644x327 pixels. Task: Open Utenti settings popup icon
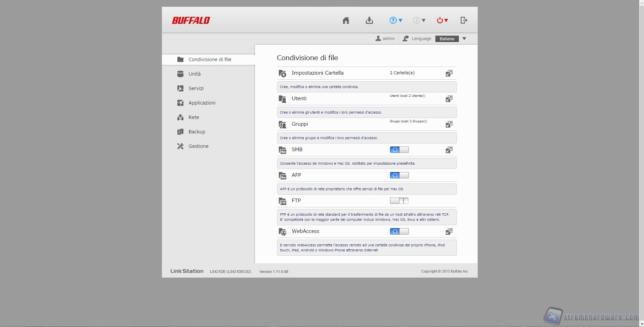coord(449,99)
